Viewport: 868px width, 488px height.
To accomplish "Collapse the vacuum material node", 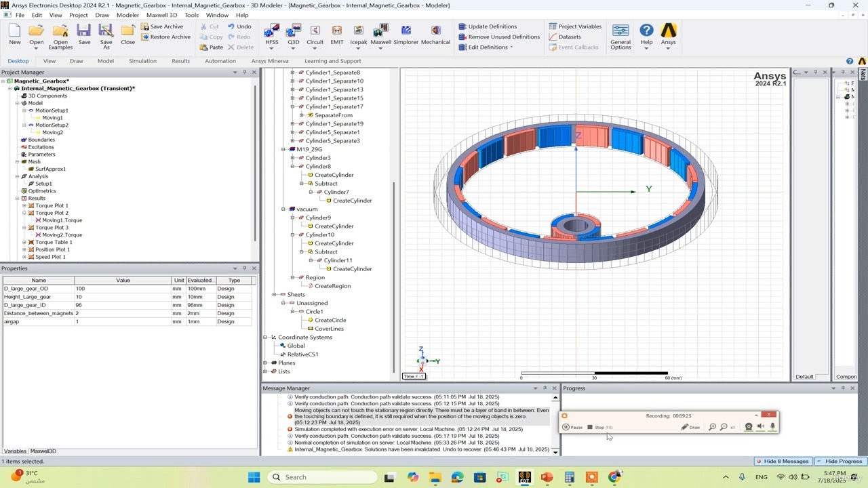I will (x=283, y=209).
